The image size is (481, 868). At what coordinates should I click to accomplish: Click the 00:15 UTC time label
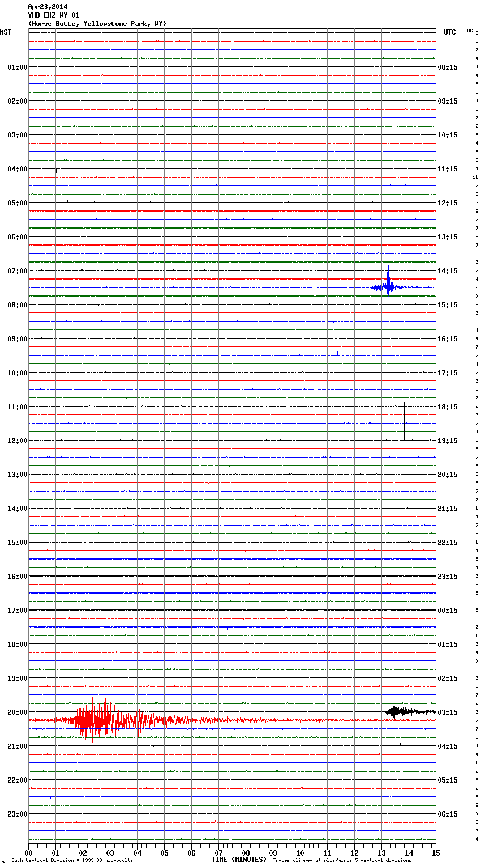click(448, 611)
